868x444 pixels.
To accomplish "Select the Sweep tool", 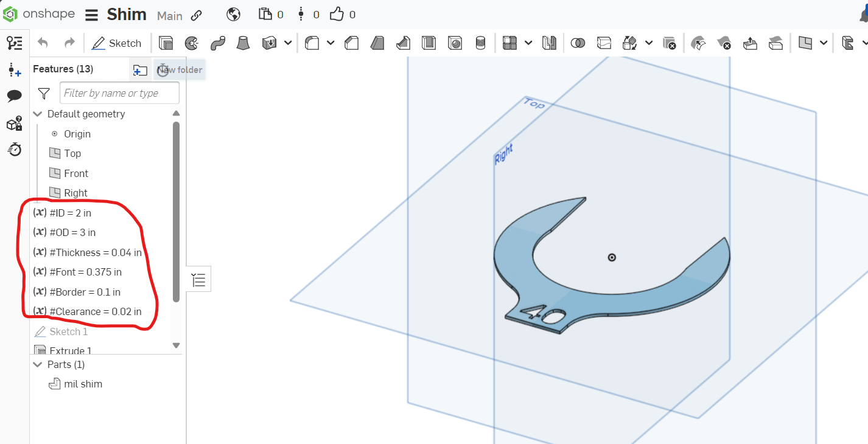I will [219, 43].
